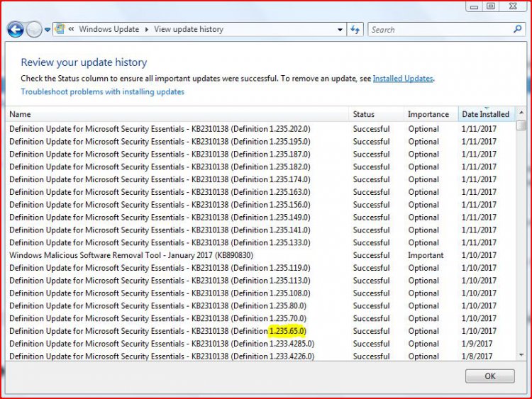The width and height of the screenshot is (532, 399).
Task: Sort by Date Installed column header
Action: (x=487, y=114)
